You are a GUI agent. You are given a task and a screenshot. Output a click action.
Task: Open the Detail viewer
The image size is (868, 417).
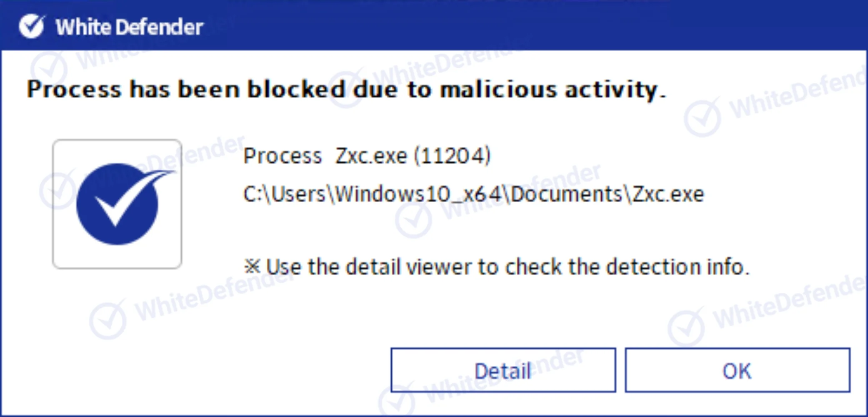point(503,370)
